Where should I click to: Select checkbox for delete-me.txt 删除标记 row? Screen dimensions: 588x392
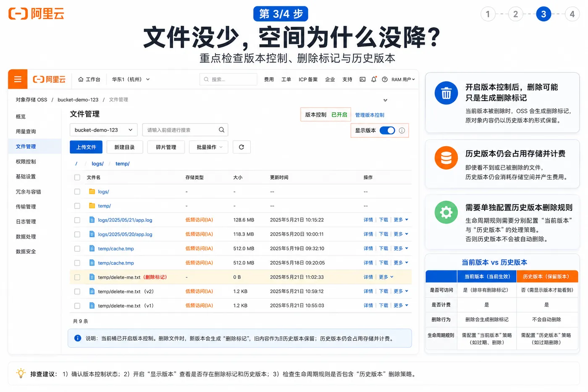(x=77, y=277)
